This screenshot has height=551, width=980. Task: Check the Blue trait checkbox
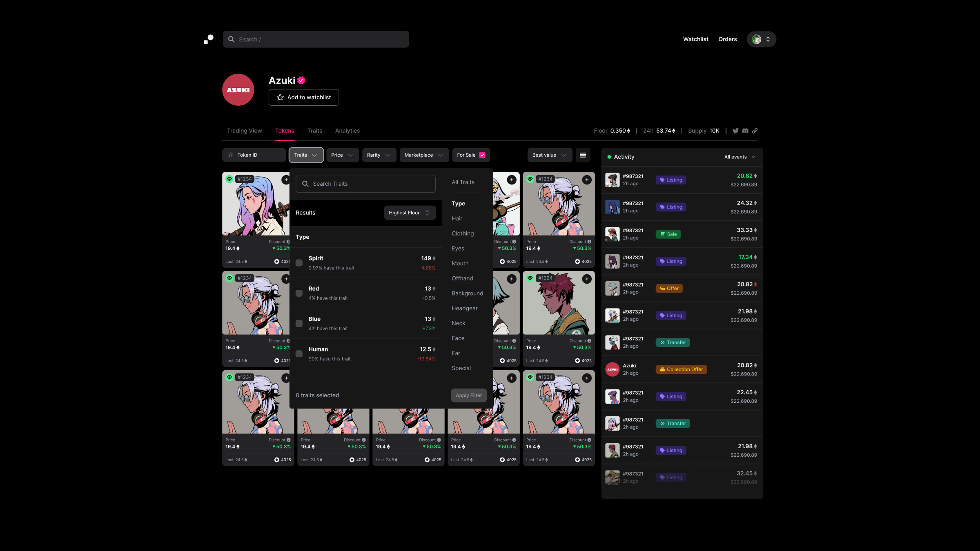pos(299,323)
